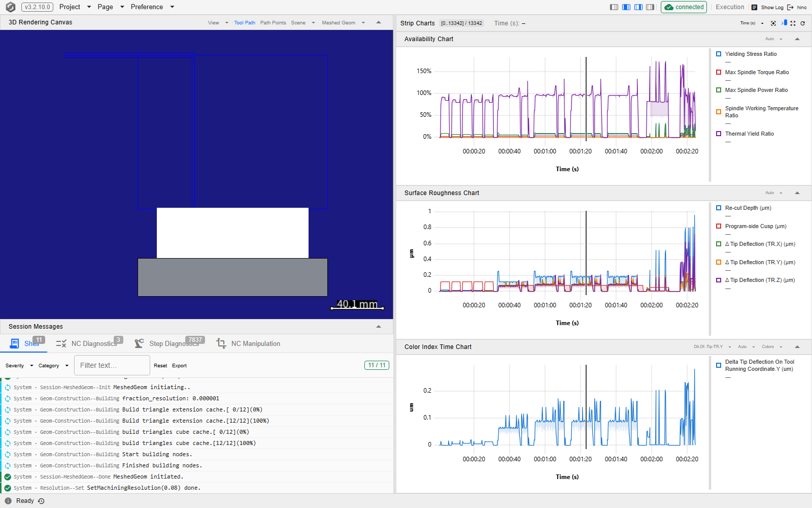The height and width of the screenshot is (508, 812).
Task: Click the Export button
Action: (179, 366)
